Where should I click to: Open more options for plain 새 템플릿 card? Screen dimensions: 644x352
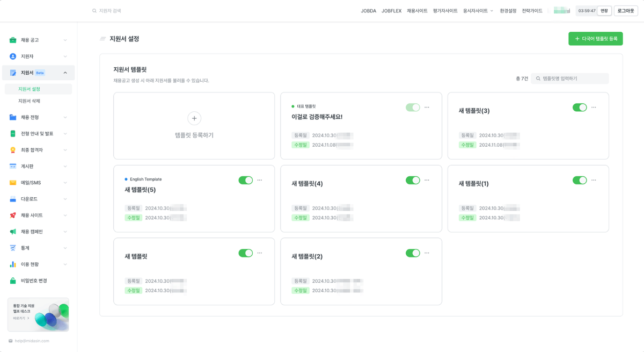click(260, 253)
